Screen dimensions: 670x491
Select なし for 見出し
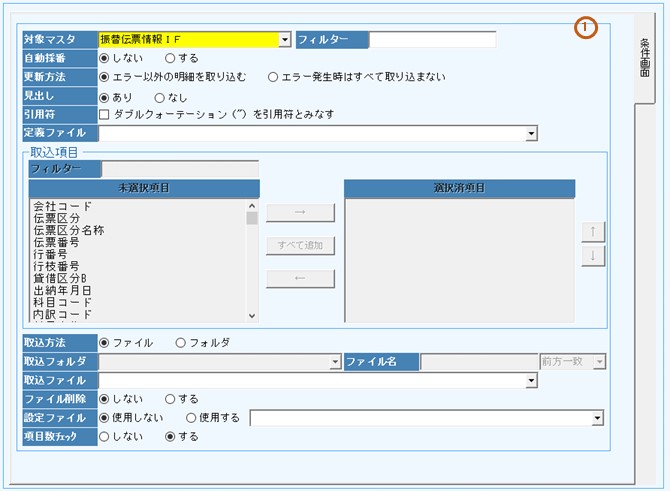click(x=160, y=96)
